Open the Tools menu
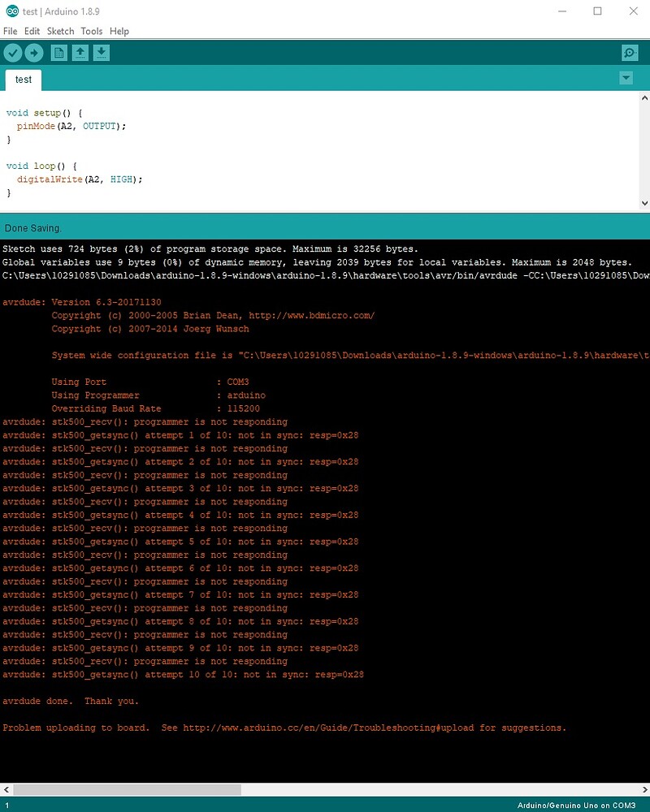650x812 pixels. [x=91, y=31]
